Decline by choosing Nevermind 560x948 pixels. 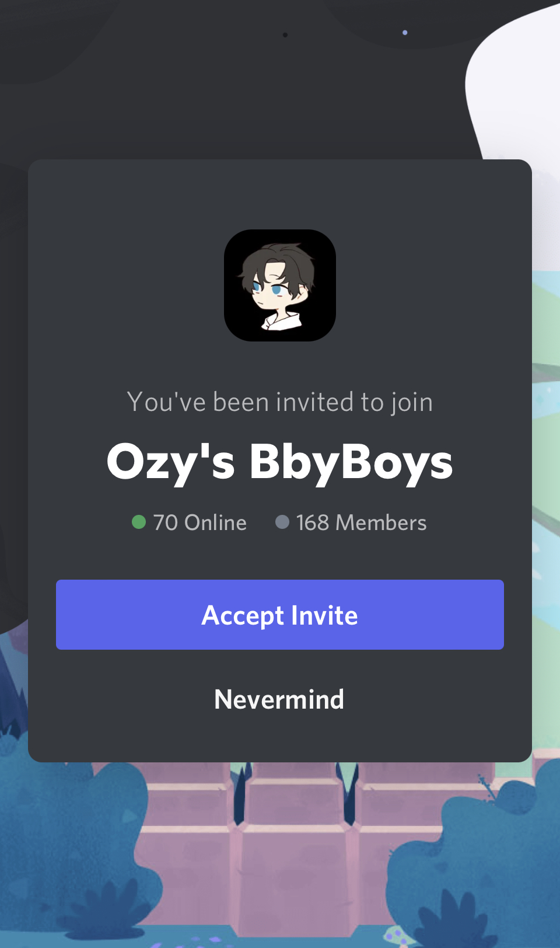[279, 699]
